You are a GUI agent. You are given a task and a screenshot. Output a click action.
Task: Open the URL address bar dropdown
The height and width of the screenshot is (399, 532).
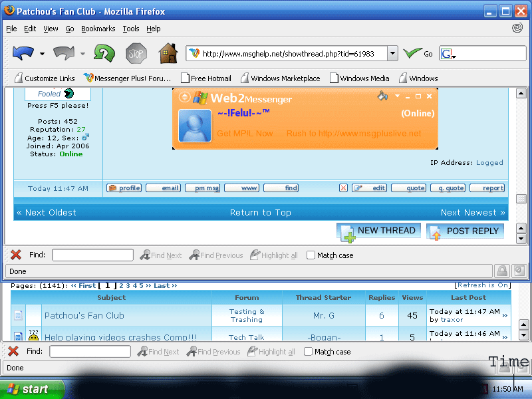392,54
